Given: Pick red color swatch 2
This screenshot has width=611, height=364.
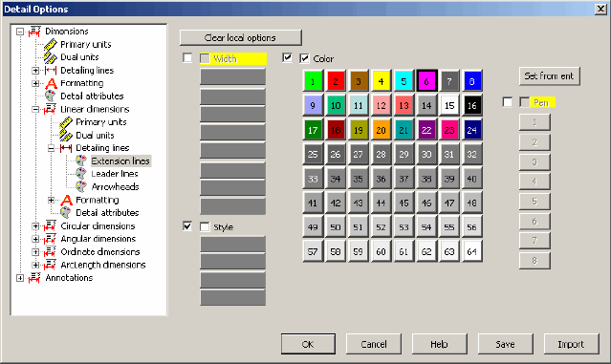Looking at the screenshot, I should [336, 81].
